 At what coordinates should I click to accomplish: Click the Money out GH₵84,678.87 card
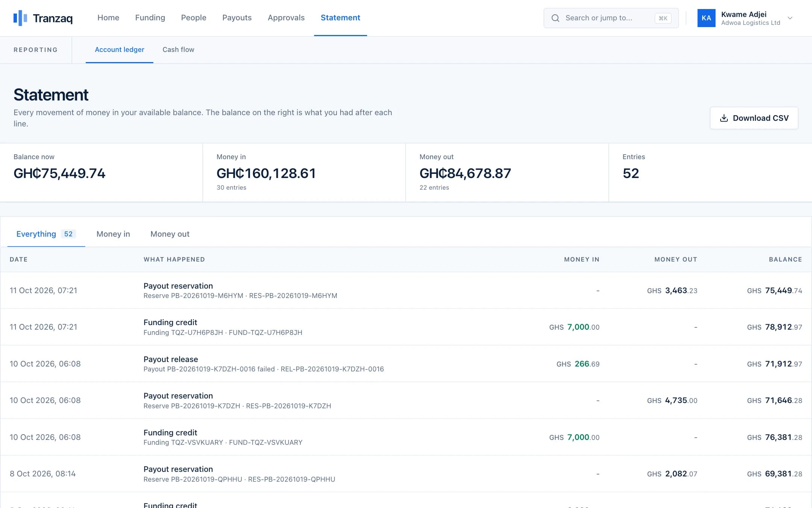point(507,172)
